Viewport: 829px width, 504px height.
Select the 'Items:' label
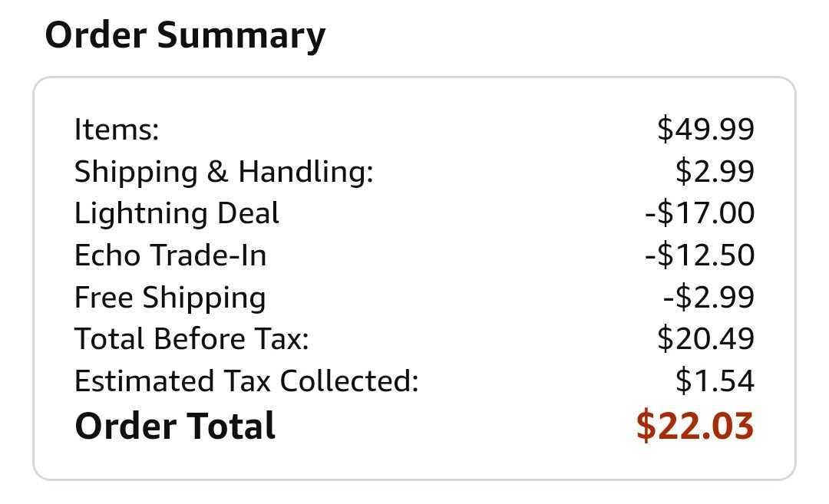[x=117, y=129]
